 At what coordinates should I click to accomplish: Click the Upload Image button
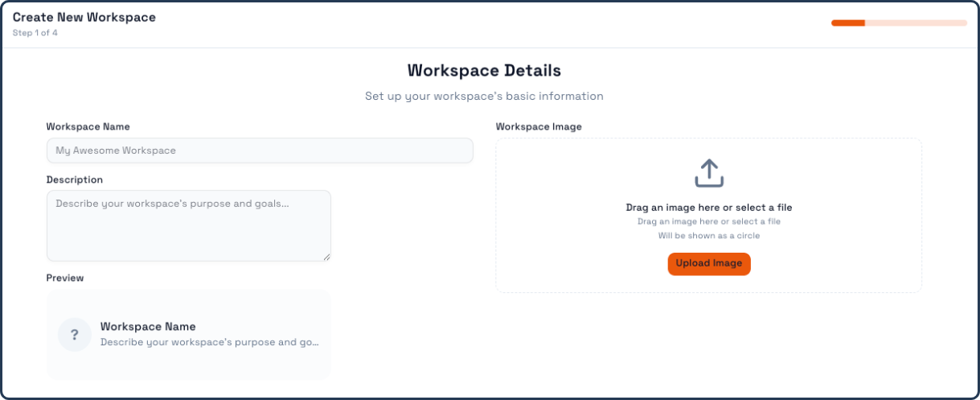(709, 264)
